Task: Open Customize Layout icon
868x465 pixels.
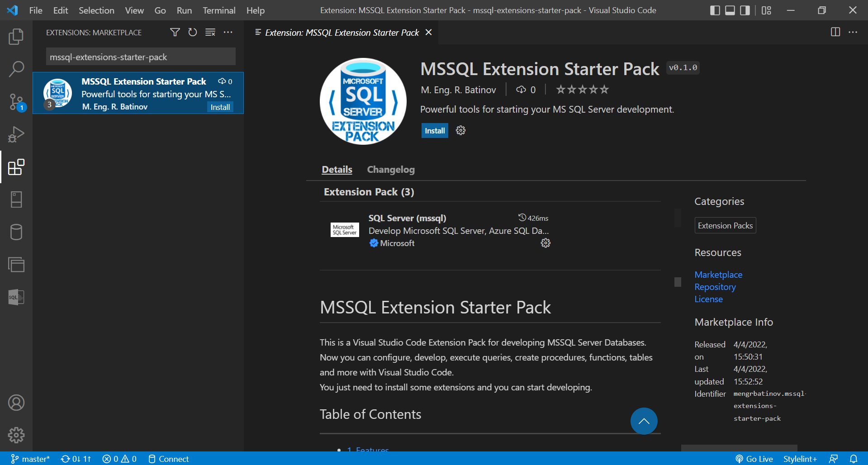Action: 766,10
